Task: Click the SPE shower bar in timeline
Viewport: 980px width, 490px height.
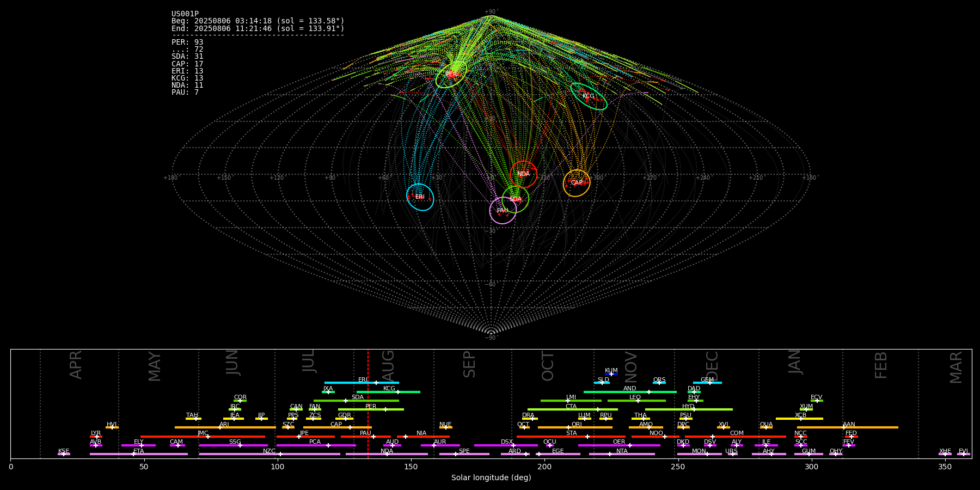Action: pyautogui.click(x=464, y=454)
